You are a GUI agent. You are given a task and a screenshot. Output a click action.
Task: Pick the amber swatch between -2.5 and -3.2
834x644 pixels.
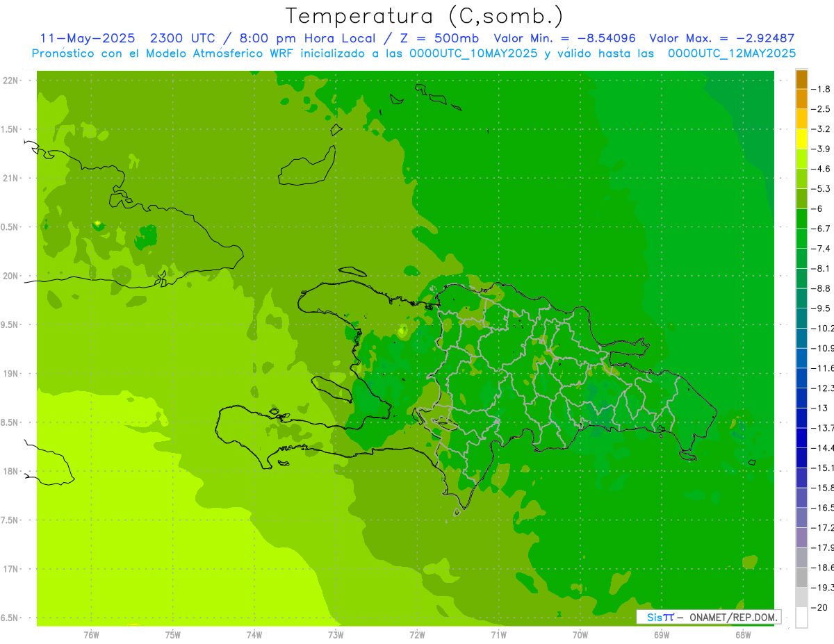pyautogui.click(x=801, y=119)
